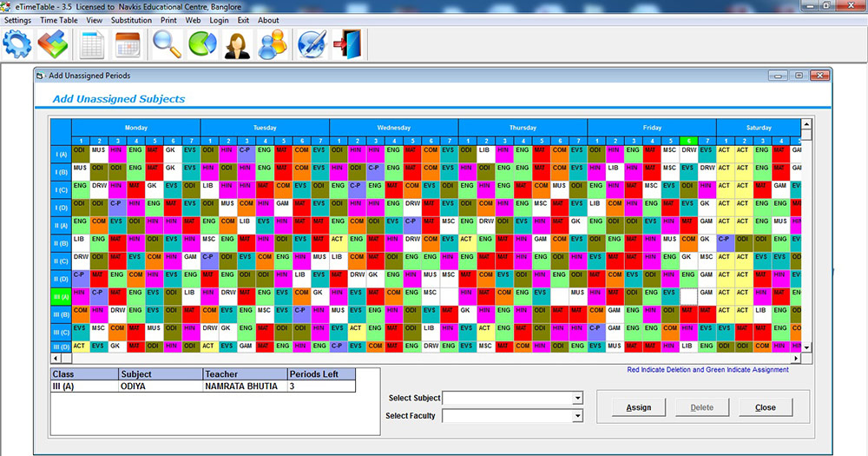This screenshot has width=868, height=456.
Task: Click the two-person group users icon
Action: tap(273, 43)
